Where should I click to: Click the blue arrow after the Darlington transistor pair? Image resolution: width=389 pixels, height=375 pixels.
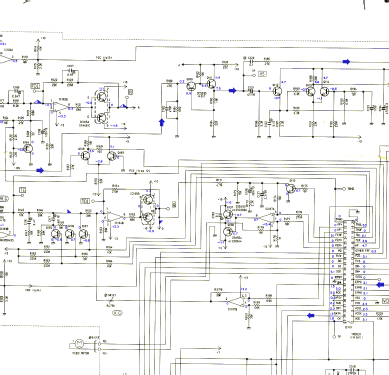coord(232,90)
